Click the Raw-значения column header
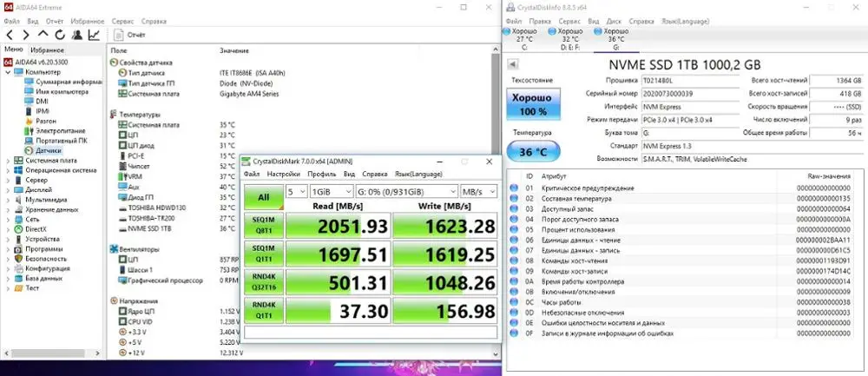The image size is (868, 376). click(x=829, y=176)
